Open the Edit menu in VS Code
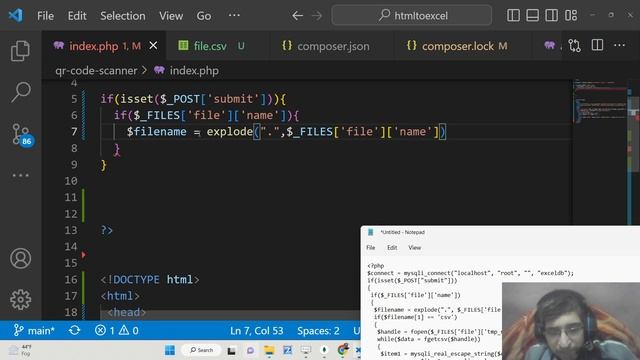Image resolution: width=640 pixels, height=360 pixels. (x=77, y=16)
